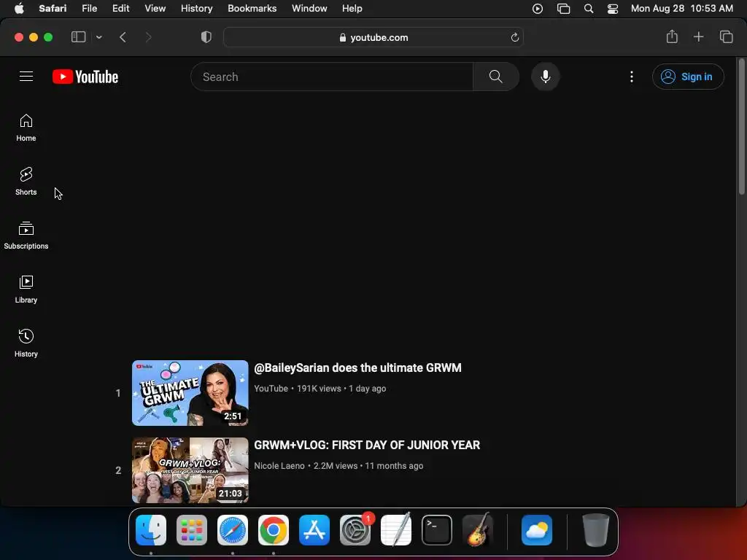Open the Edit menu
Viewport: 747px width, 560px height.
[x=120, y=9]
